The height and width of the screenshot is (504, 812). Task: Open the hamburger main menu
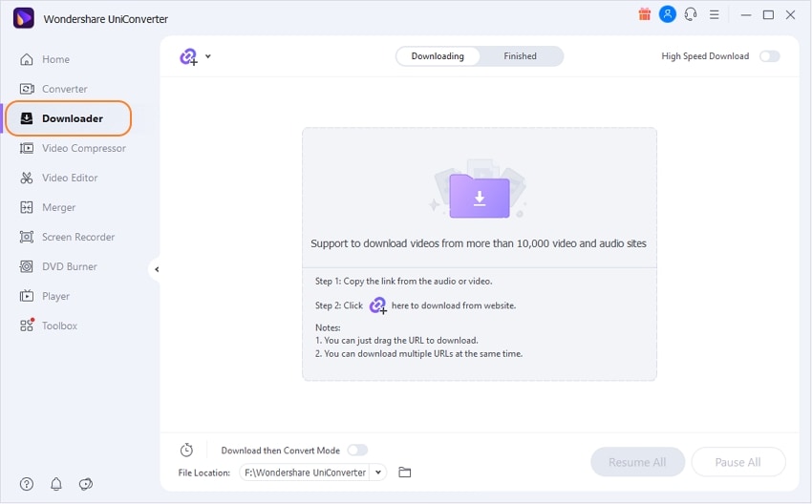pyautogui.click(x=715, y=14)
